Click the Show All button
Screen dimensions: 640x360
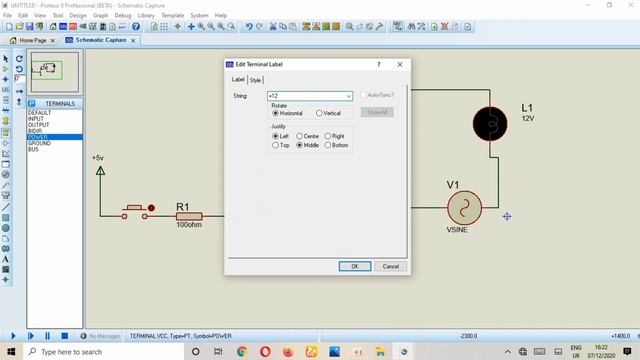tap(377, 112)
